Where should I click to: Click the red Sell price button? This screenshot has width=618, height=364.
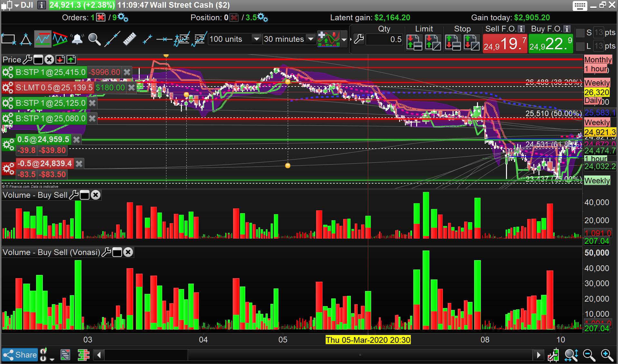pos(505,44)
